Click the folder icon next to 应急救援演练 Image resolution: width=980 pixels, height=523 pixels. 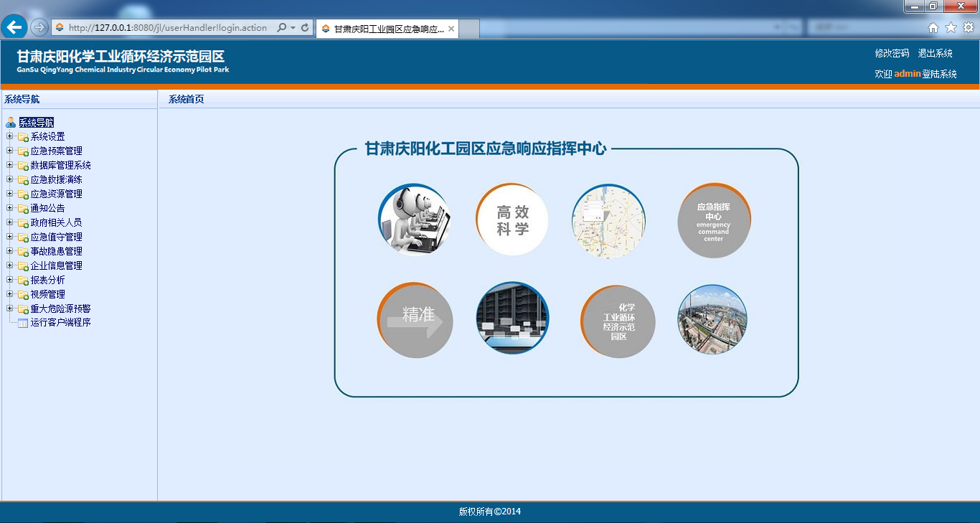pyautogui.click(x=23, y=180)
